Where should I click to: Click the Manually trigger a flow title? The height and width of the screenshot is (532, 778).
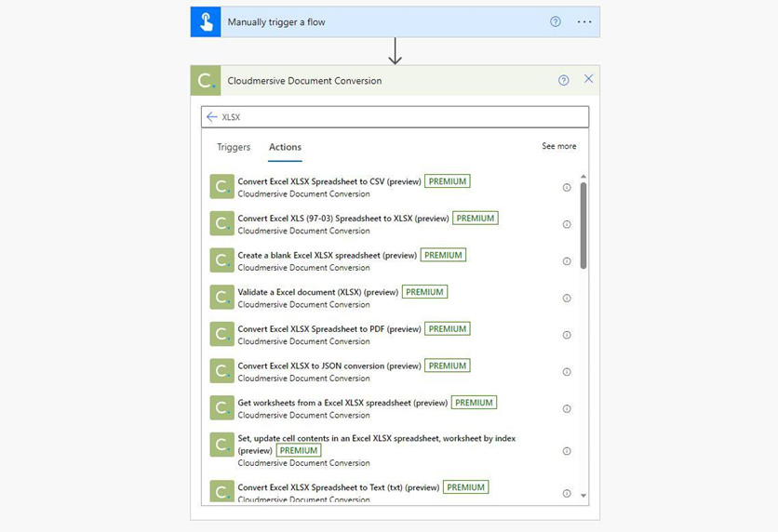point(276,22)
